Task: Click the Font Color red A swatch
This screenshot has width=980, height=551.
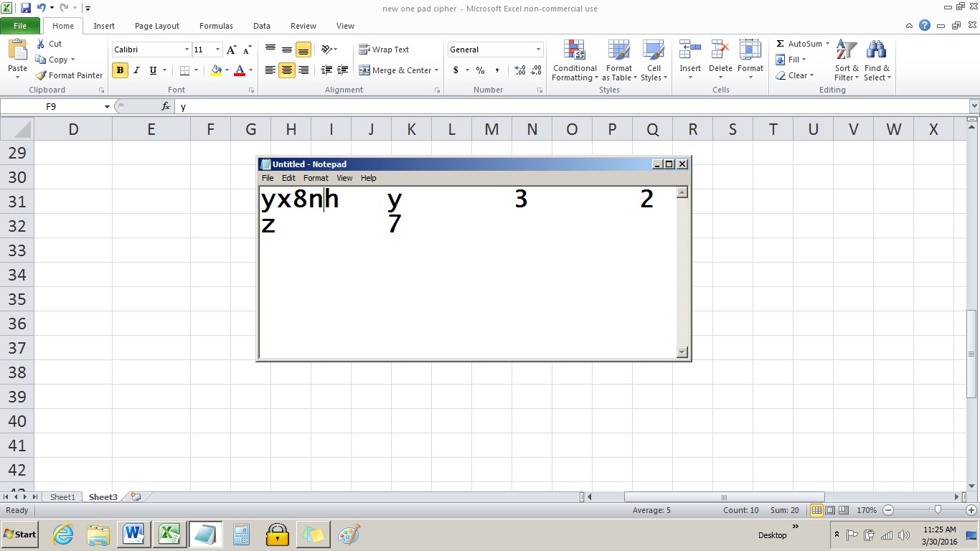Action: 240,70
